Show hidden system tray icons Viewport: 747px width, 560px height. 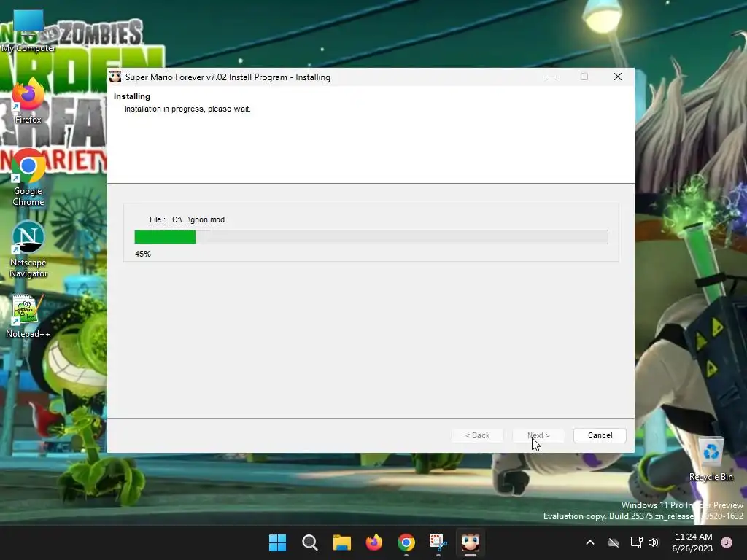[x=589, y=542]
